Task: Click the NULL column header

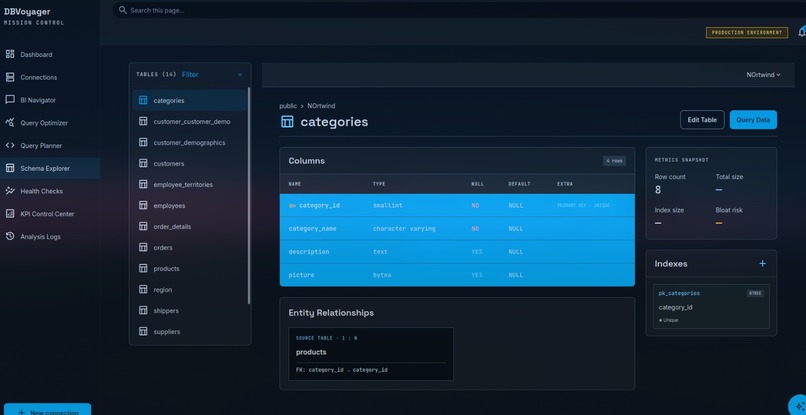Action: pyautogui.click(x=478, y=184)
